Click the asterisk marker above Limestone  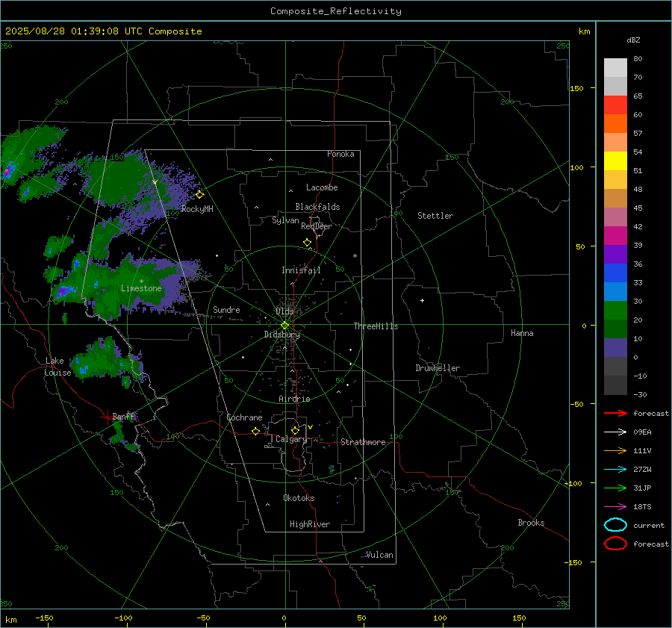(x=141, y=282)
